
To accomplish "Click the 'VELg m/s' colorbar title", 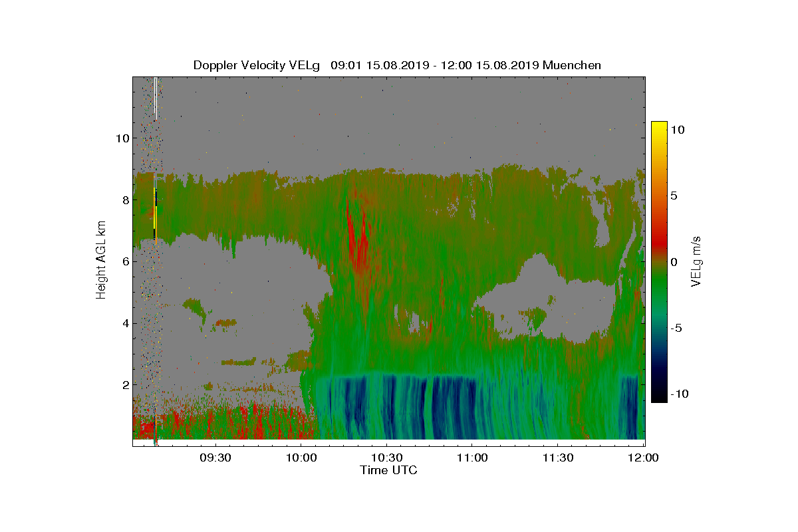I will [x=696, y=261].
